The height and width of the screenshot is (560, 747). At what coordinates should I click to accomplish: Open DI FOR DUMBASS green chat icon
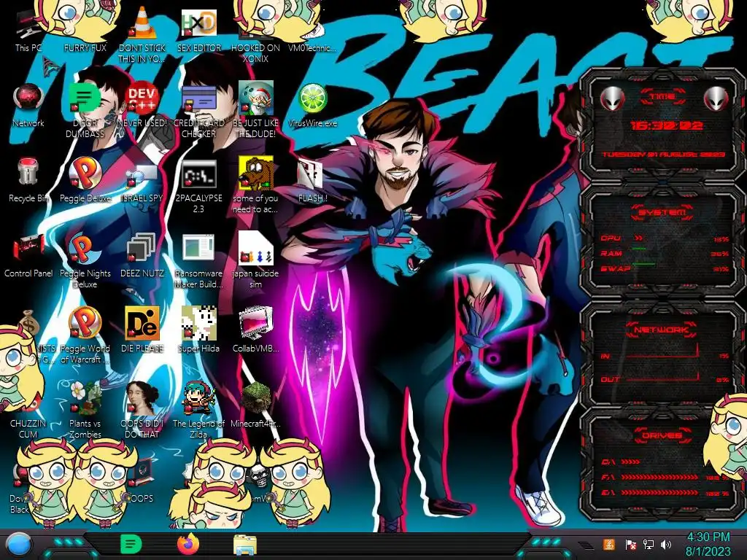coord(85,99)
